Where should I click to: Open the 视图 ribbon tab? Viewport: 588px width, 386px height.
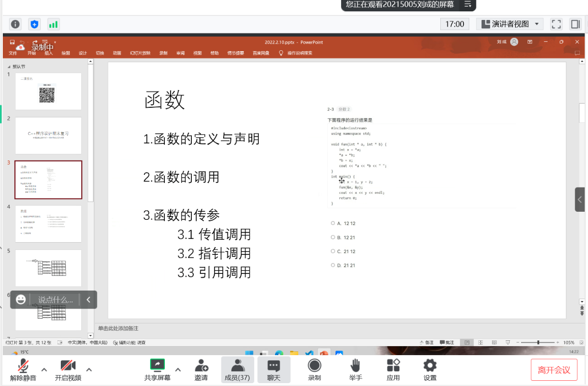(198, 53)
